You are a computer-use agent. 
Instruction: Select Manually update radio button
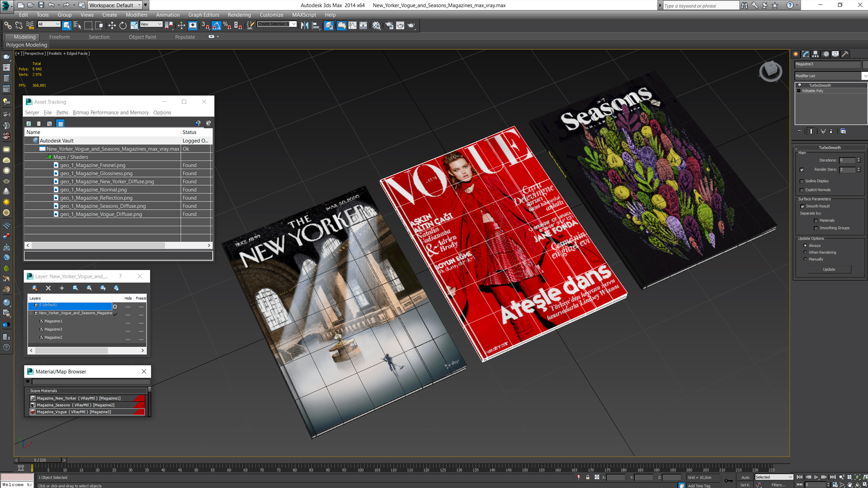click(805, 259)
